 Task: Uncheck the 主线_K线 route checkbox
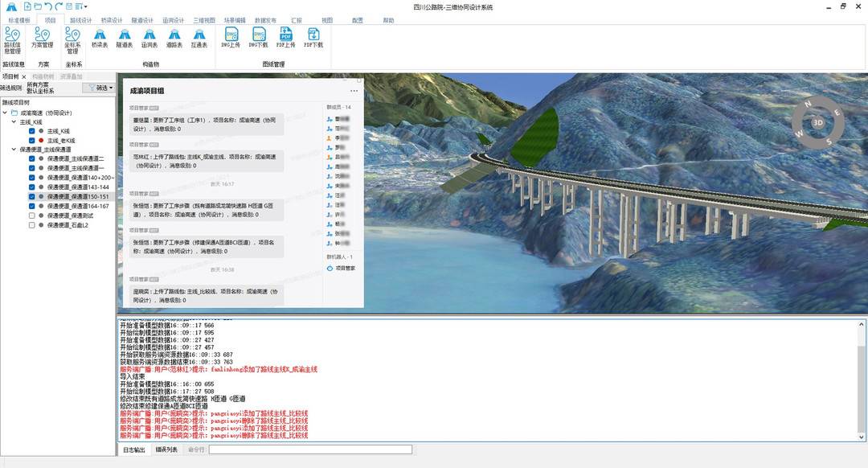31,130
